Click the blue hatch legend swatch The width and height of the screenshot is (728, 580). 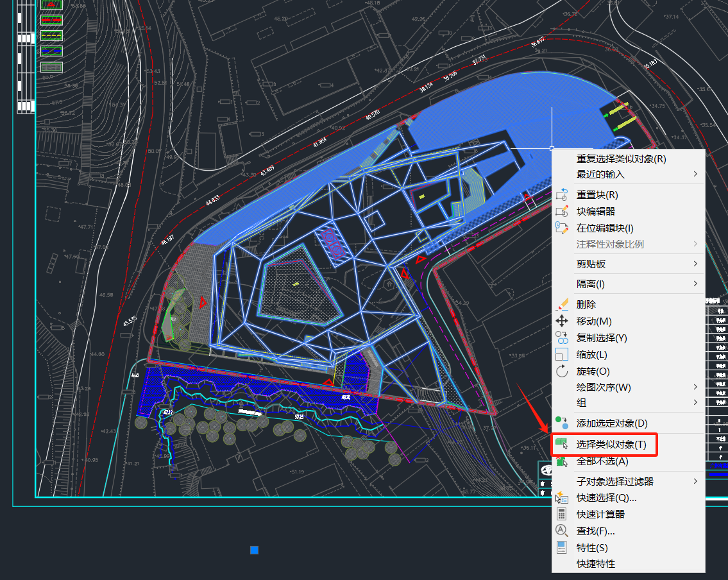51,50
